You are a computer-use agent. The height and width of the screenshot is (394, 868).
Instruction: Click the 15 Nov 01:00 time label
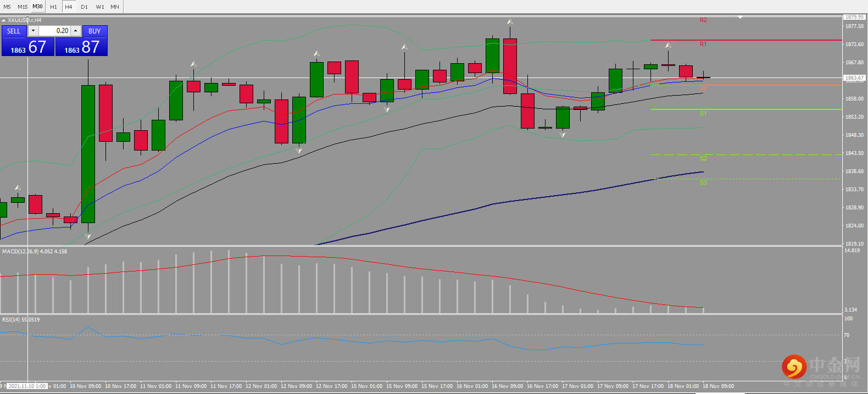367,386
